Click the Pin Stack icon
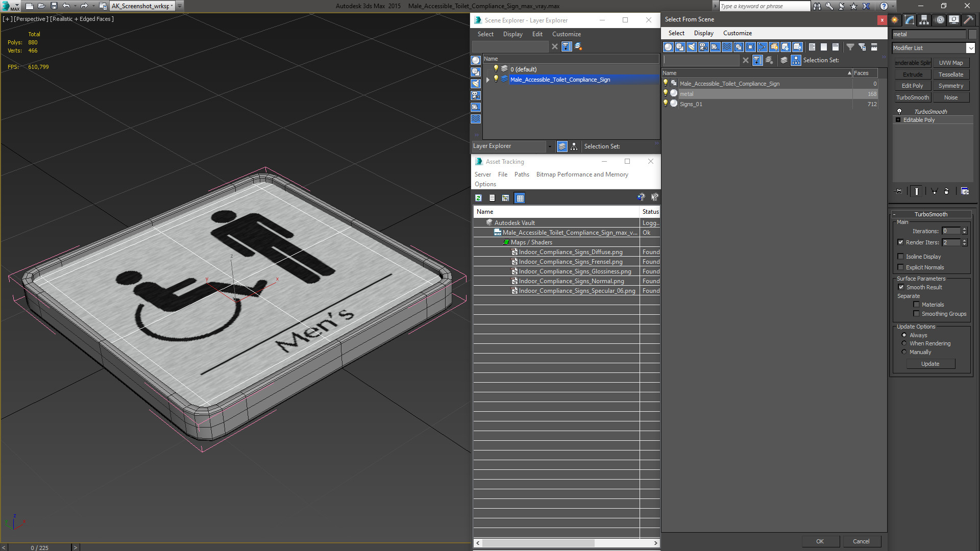The image size is (980, 551). coord(899,191)
